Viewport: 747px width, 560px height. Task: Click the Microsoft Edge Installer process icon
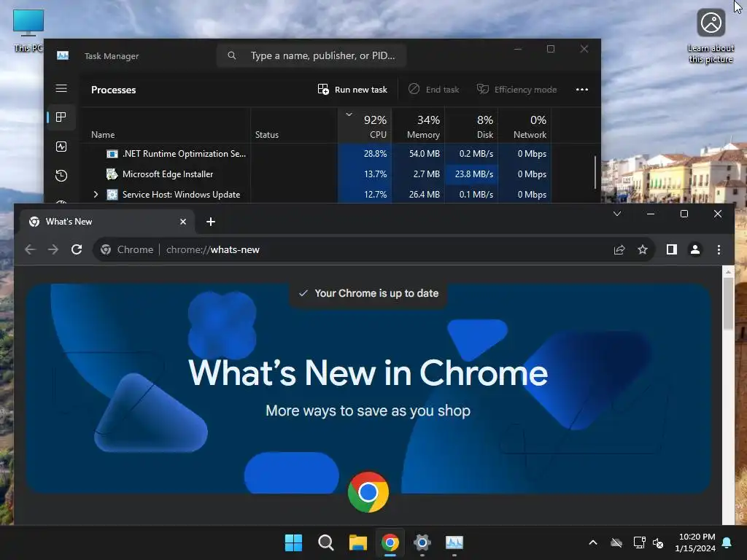point(112,174)
